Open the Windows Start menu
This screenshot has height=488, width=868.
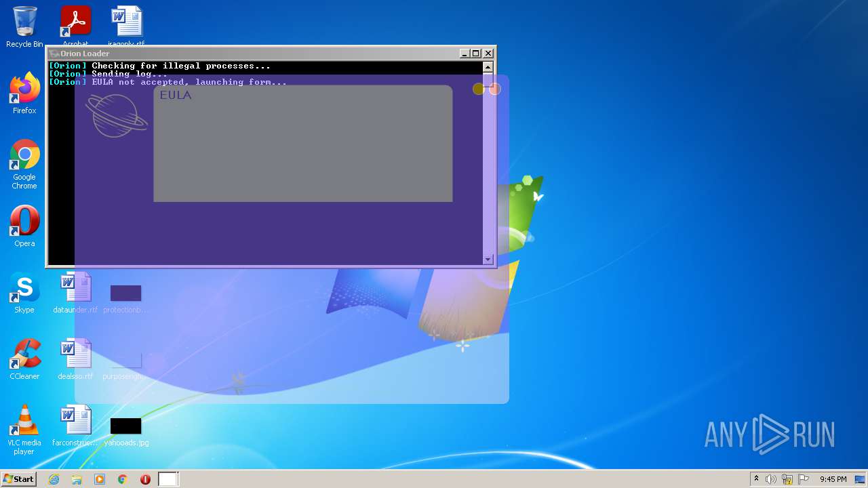click(x=18, y=479)
